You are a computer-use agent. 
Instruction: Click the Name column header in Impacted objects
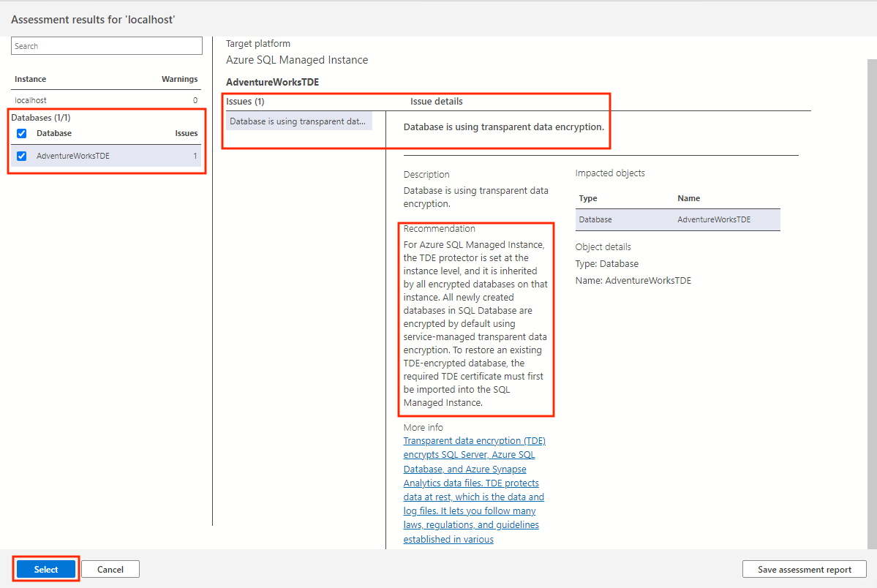click(688, 198)
